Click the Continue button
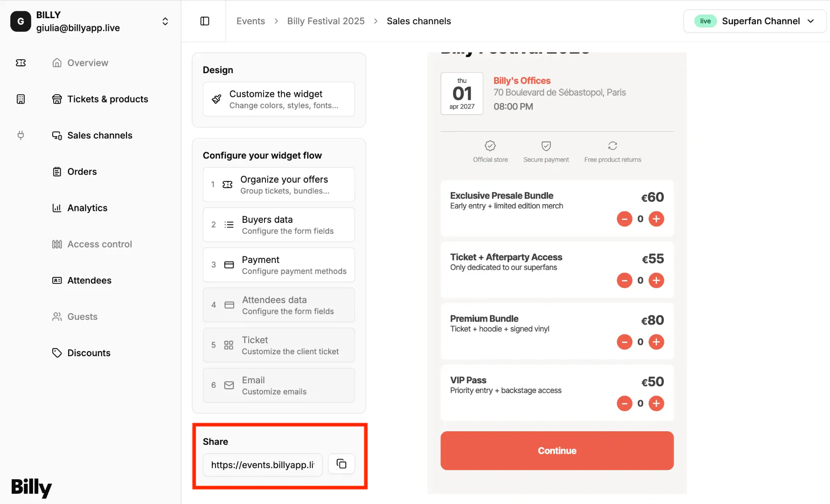830x504 pixels. click(557, 450)
